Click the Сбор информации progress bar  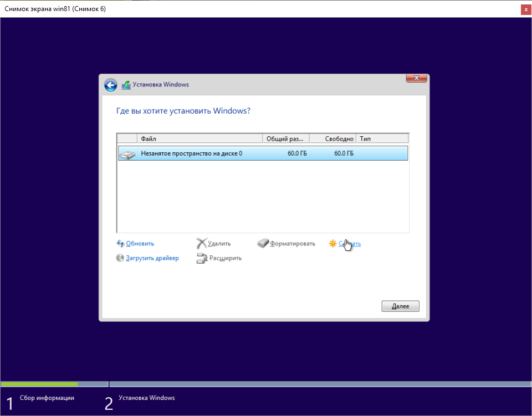coord(54,384)
